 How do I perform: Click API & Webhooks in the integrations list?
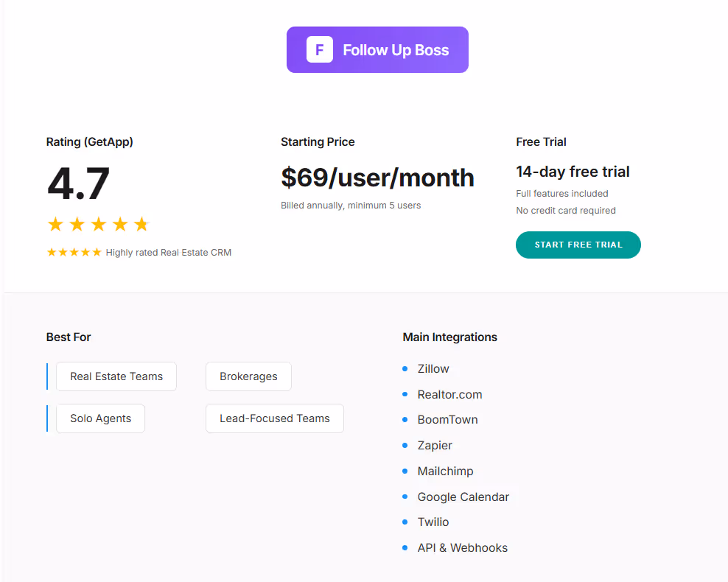tap(463, 548)
